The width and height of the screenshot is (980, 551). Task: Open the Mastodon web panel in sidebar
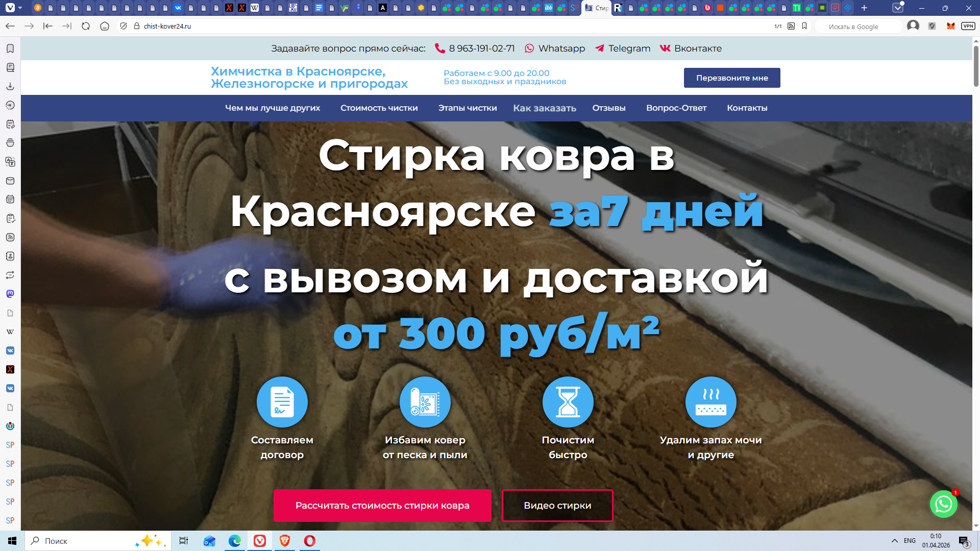(10, 294)
